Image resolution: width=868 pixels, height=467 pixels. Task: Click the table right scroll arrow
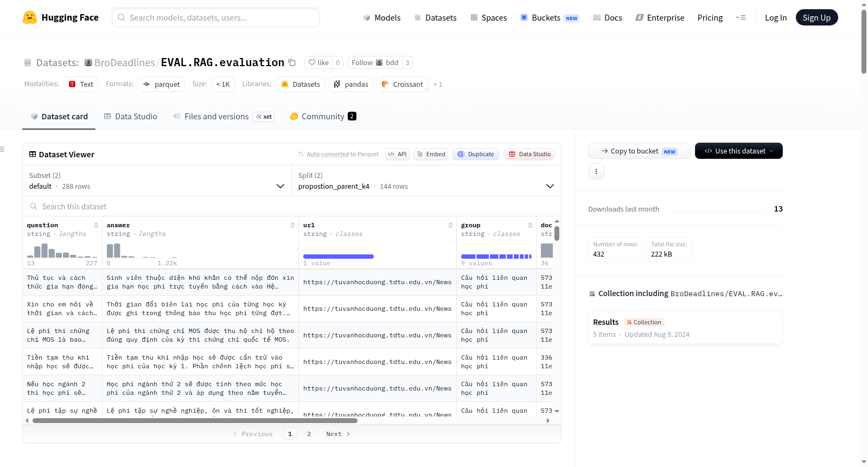point(548,420)
